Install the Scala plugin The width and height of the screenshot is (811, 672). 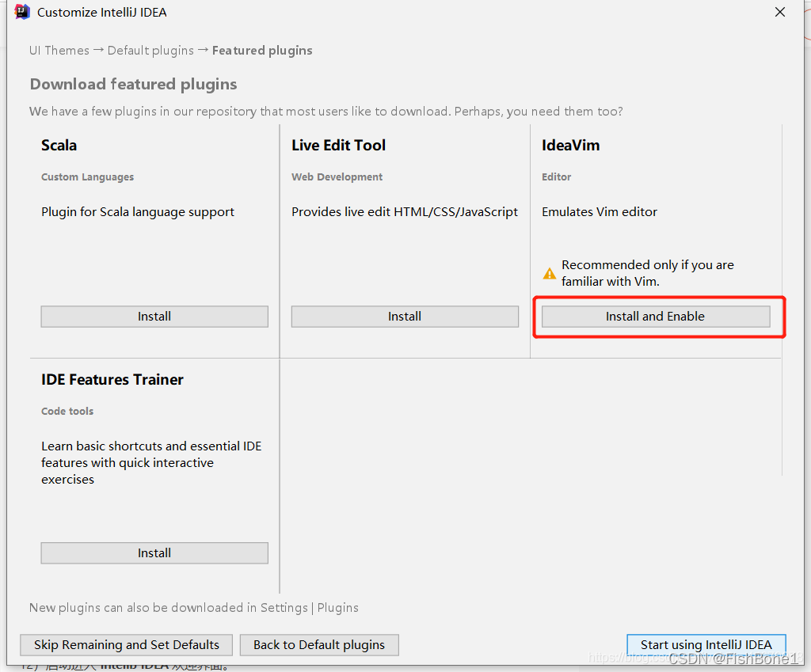154,317
